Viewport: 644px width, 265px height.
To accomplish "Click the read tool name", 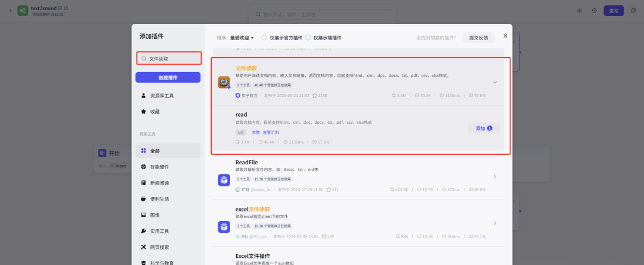I will pos(241,114).
